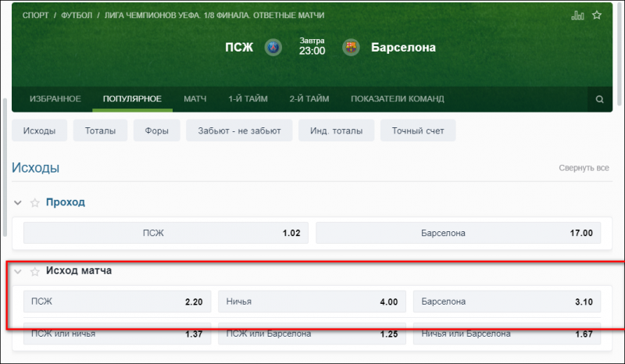Select ПСЖ или ничья at 1.37
625x364 pixels.
(x=117, y=334)
